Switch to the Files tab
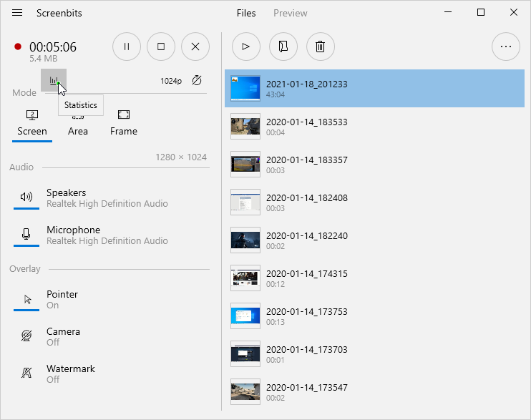 (246, 13)
